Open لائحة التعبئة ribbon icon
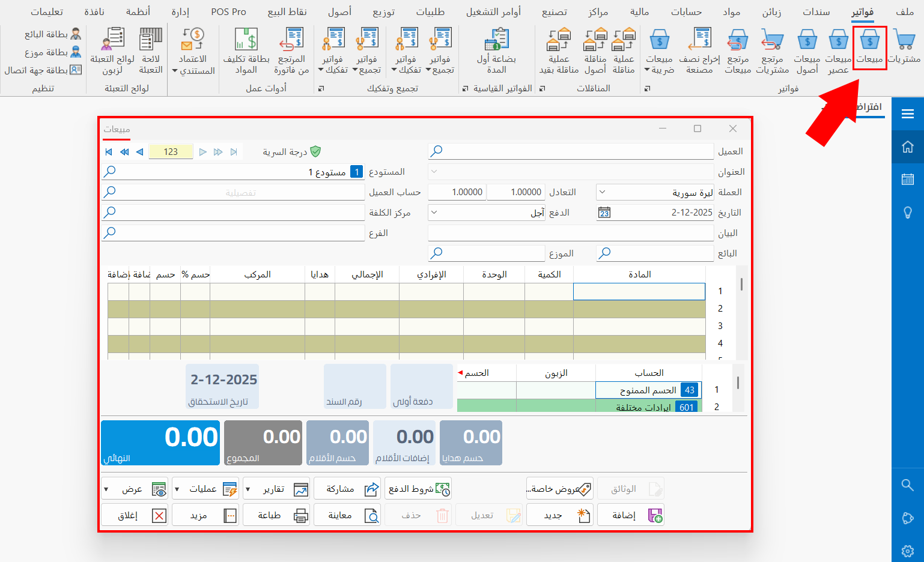The width and height of the screenshot is (924, 562). [x=151, y=42]
